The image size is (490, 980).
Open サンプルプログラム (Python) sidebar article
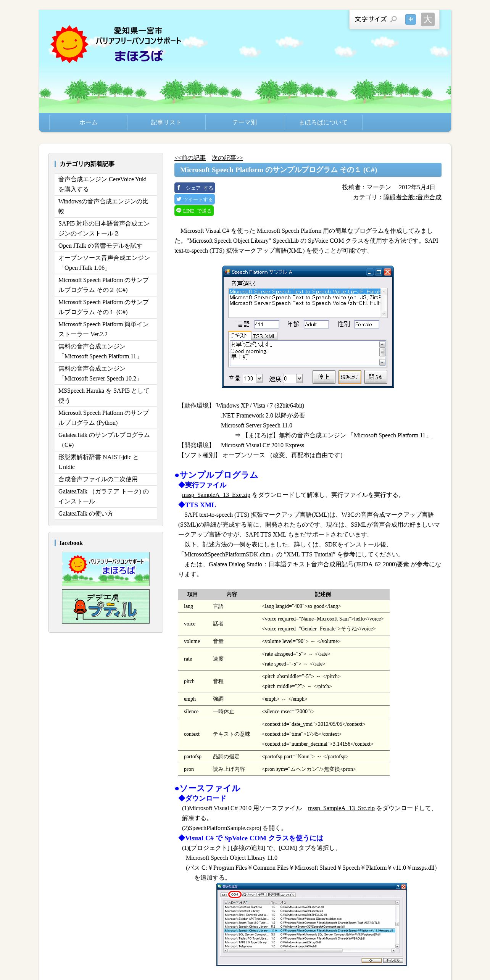(106, 418)
